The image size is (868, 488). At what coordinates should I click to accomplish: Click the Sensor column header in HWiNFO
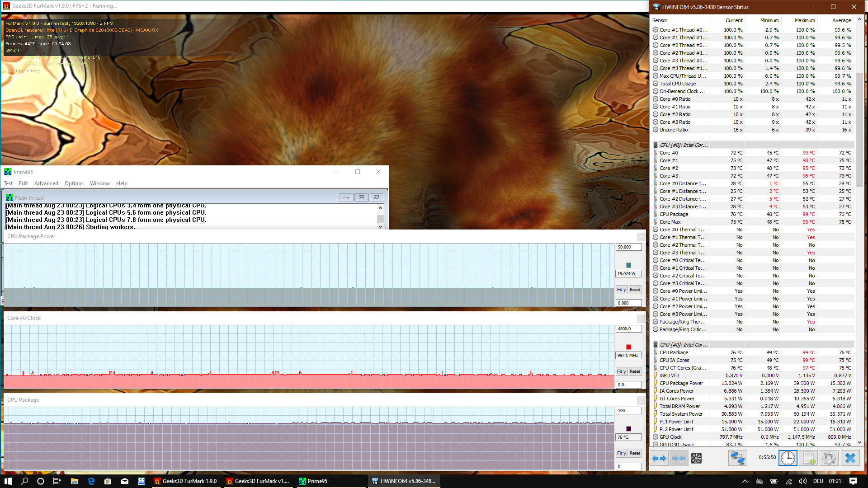[679, 20]
